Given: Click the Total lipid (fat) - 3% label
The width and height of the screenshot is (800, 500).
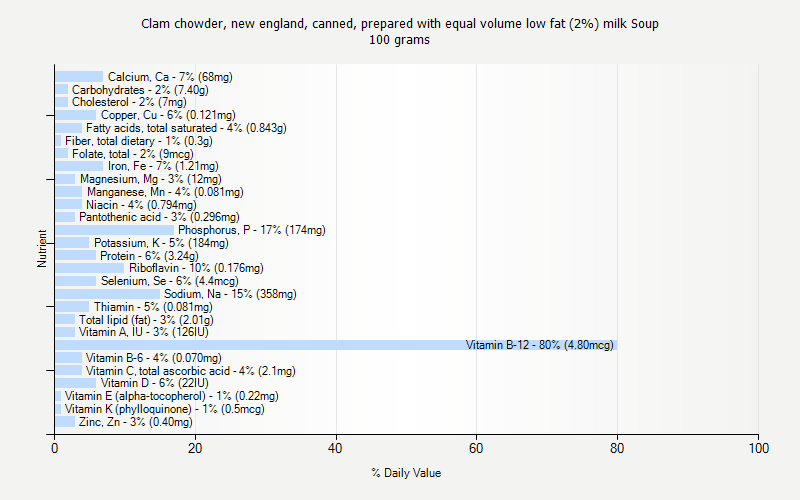Looking at the screenshot, I should point(146,320).
